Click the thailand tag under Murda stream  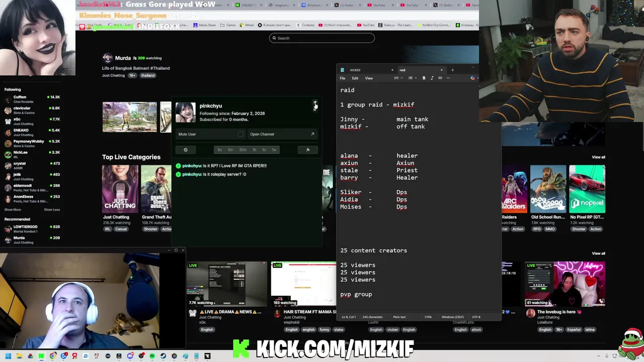click(148, 75)
